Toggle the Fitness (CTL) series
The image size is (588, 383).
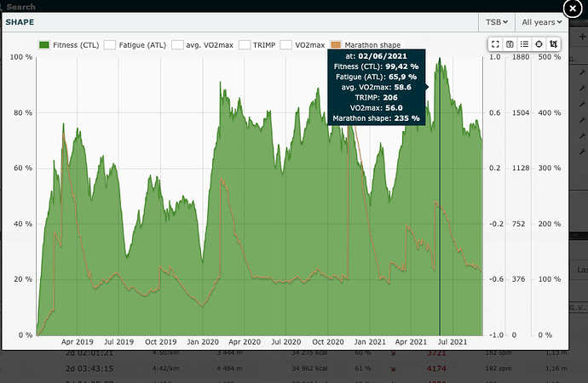(69, 45)
